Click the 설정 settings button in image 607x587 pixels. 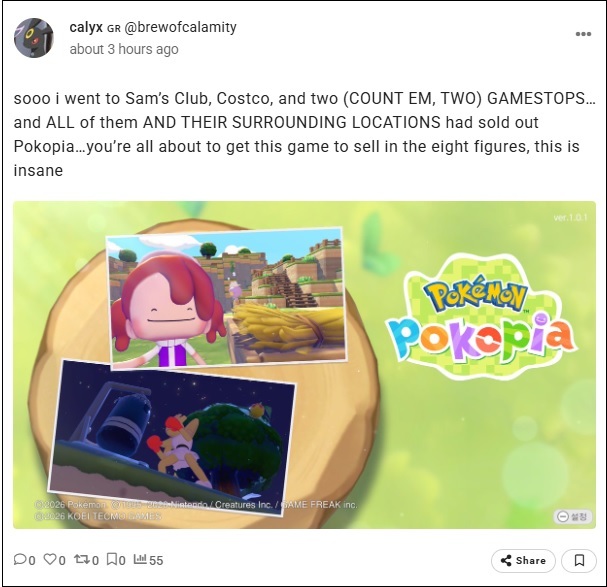coord(574,516)
